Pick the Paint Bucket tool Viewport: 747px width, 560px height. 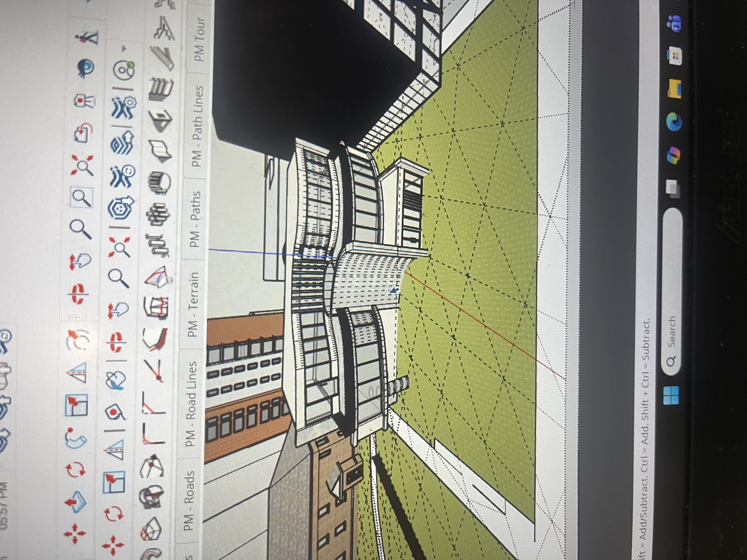116,380
